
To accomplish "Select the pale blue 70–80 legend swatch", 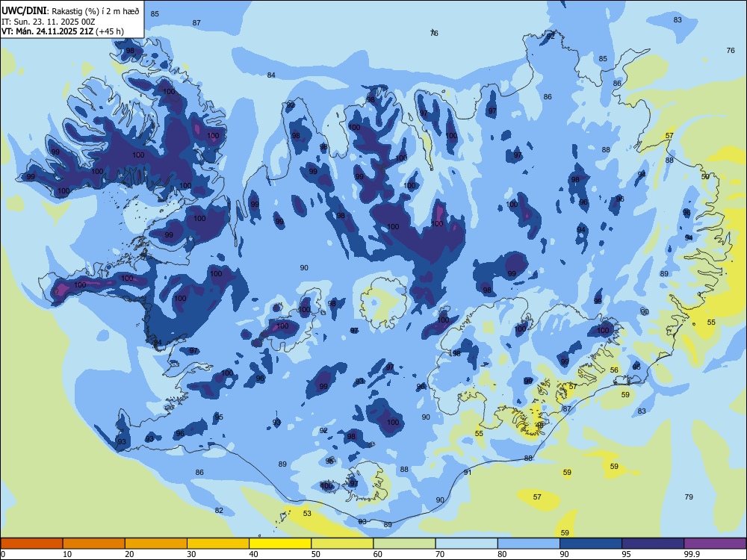I will [467, 544].
